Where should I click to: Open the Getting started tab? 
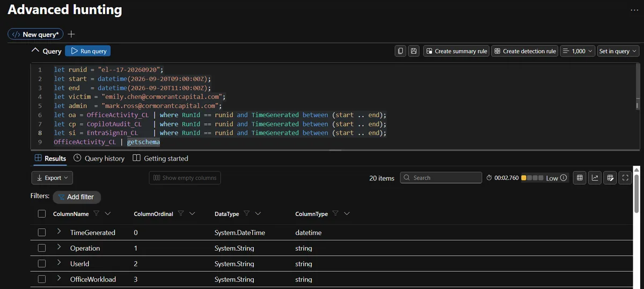pyautogui.click(x=160, y=158)
